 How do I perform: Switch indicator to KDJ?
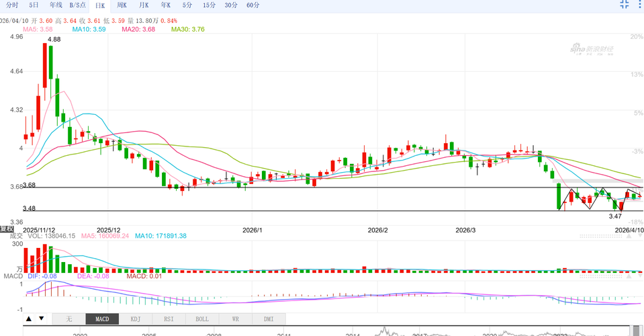136,319
